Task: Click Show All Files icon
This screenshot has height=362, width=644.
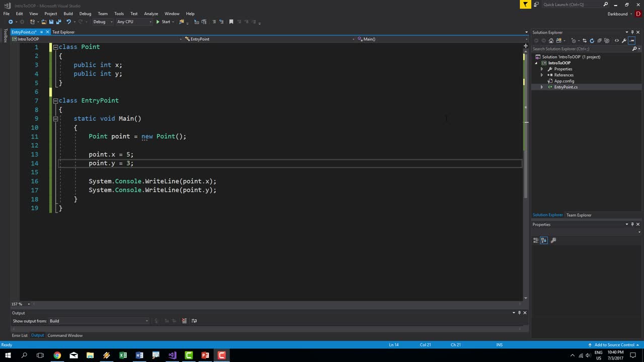Action: (607, 41)
